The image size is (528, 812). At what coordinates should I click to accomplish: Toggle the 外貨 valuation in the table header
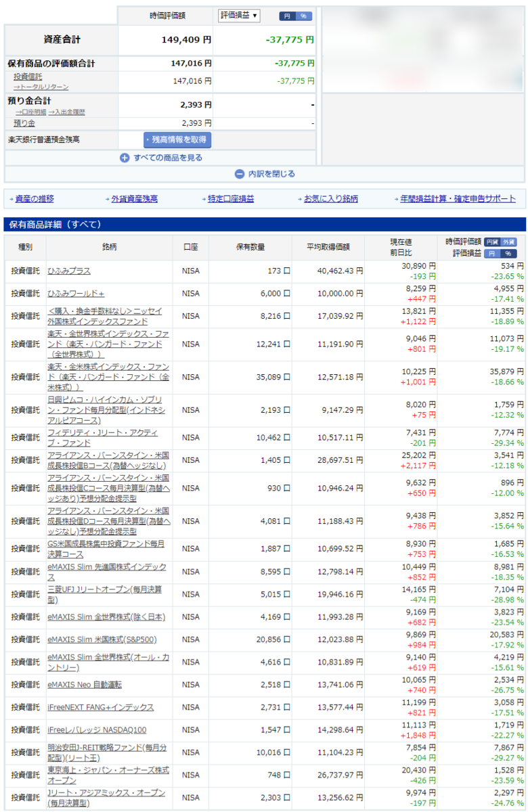point(508,242)
